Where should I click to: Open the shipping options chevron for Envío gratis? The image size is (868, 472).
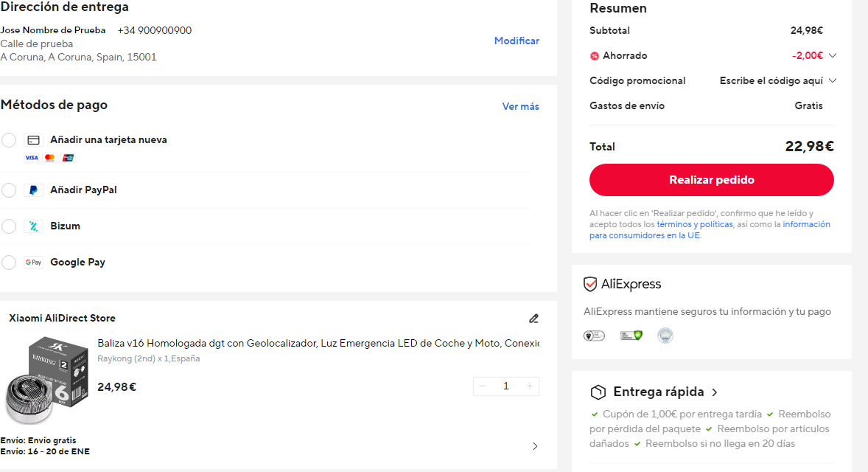point(535,446)
